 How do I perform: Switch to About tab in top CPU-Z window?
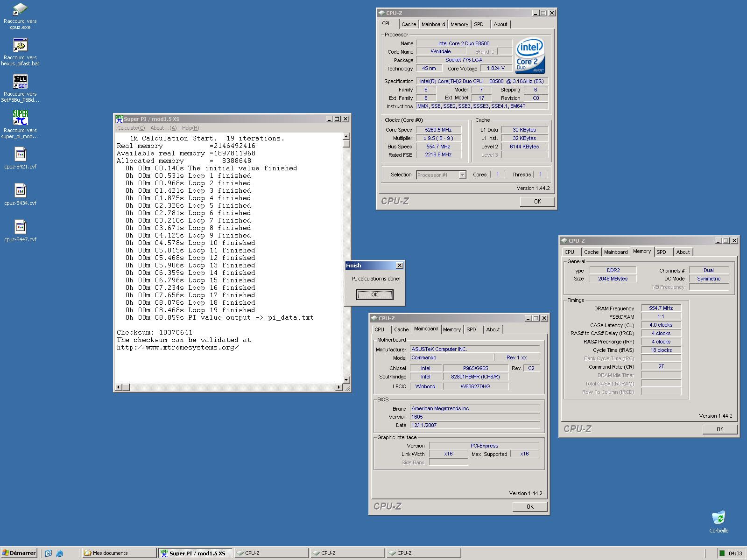(x=500, y=24)
